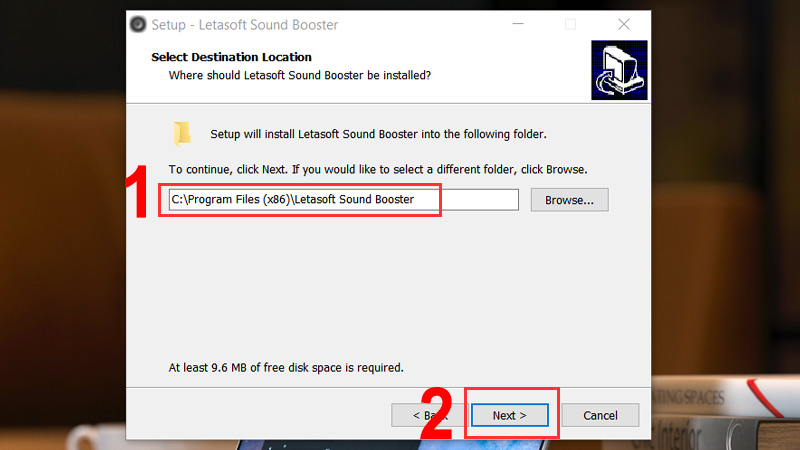800x450 pixels.
Task: Click the Setup window title text
Action: pyautogui.click(x=244, y=24)
